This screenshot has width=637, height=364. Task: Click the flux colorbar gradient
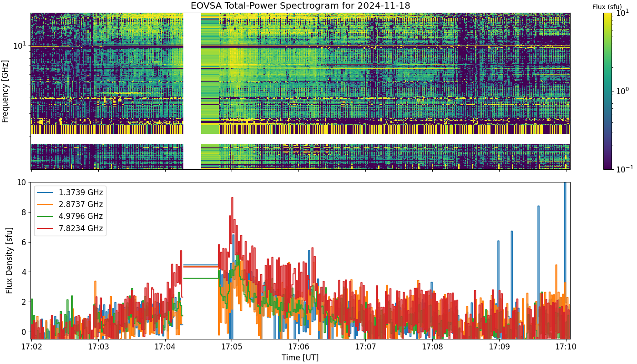click(608, 91)
